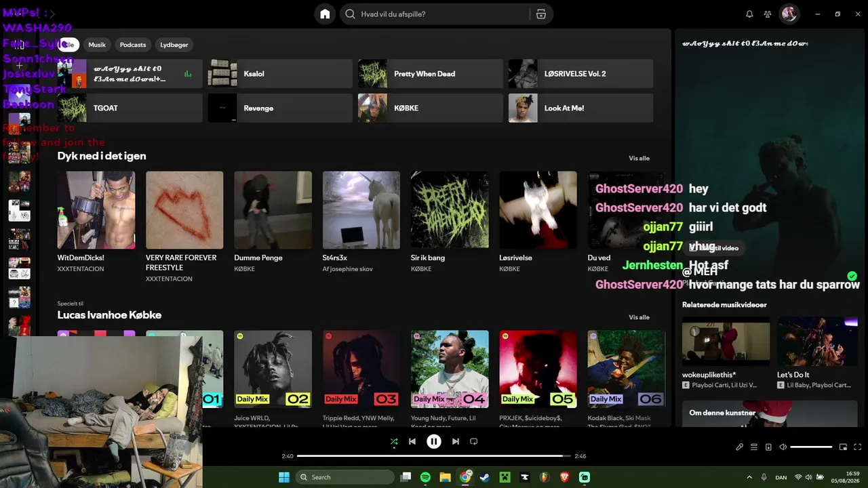This screenshot has height=488, width=868.
Task: Open 'Om denne kunstner' artist card
Action: coord(770,413)
